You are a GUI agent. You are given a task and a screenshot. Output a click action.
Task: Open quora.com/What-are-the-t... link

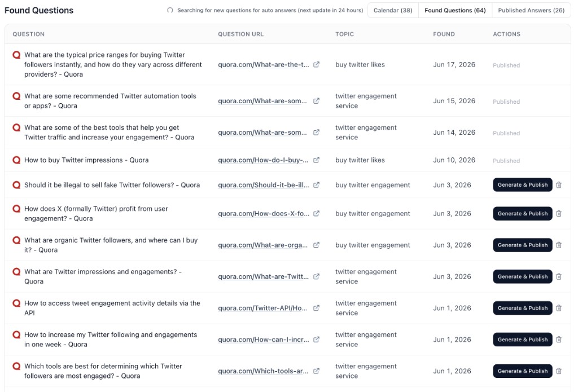(x=264, y=64)
